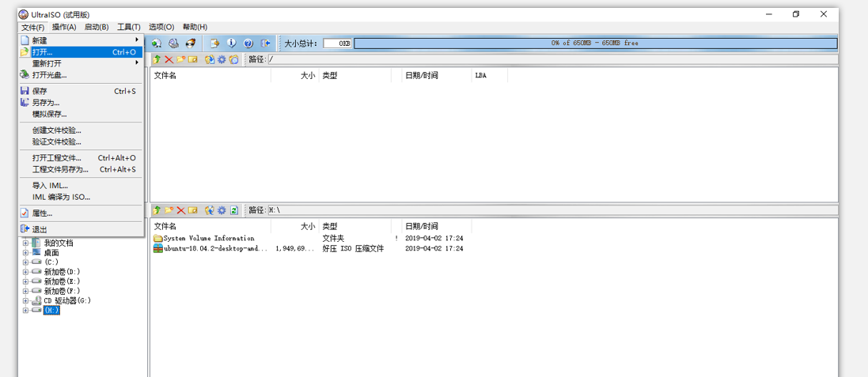868x377 pixels.
Task: Click the 大小总计 0KB field
Action: (x=338, y=43)
